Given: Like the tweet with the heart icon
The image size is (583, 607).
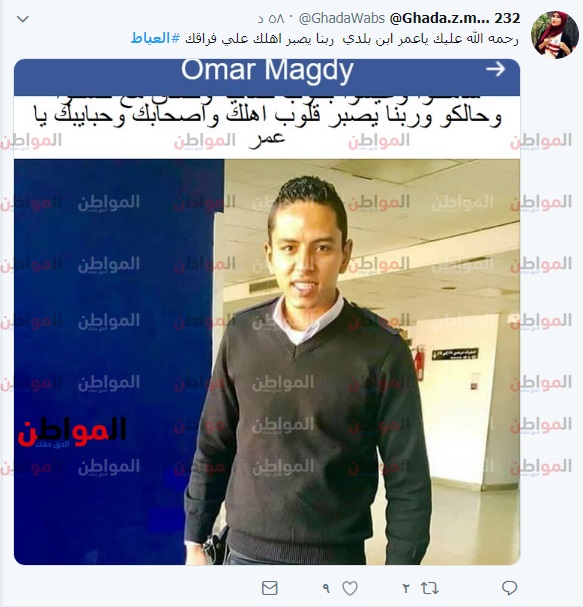Looking at the screenshot, I should 350,588.
